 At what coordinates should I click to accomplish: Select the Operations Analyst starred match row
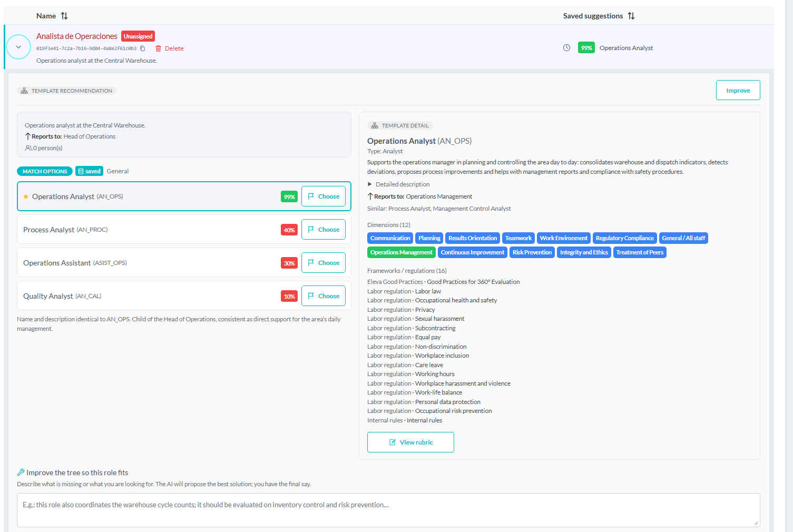tap(184, 196)
